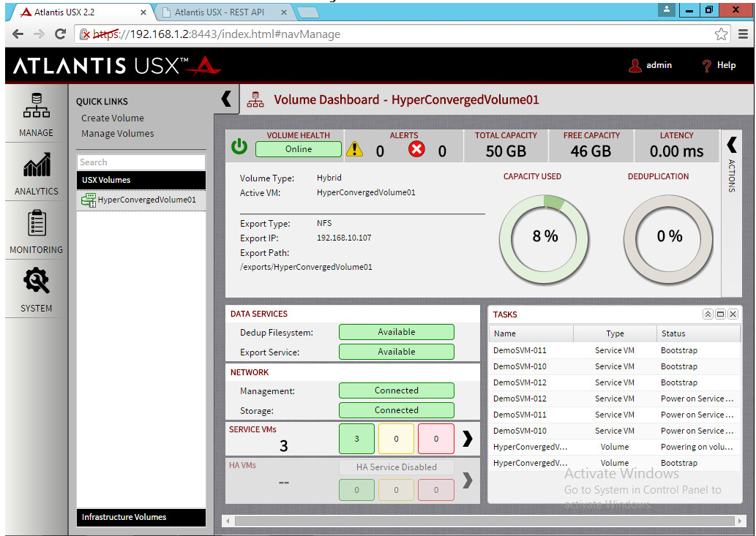Expand the Actions side panel chevron
This screenshot has width=756, height=536.
[732, 144]
